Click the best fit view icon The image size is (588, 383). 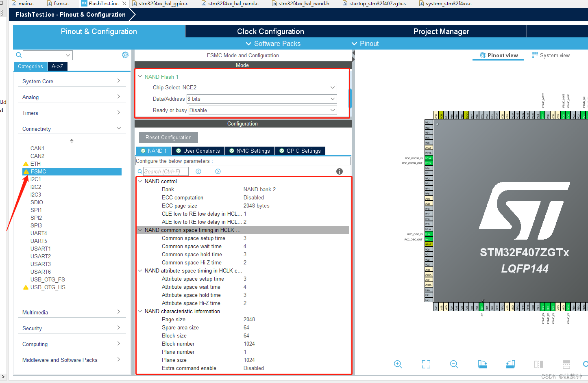(426, 364)
